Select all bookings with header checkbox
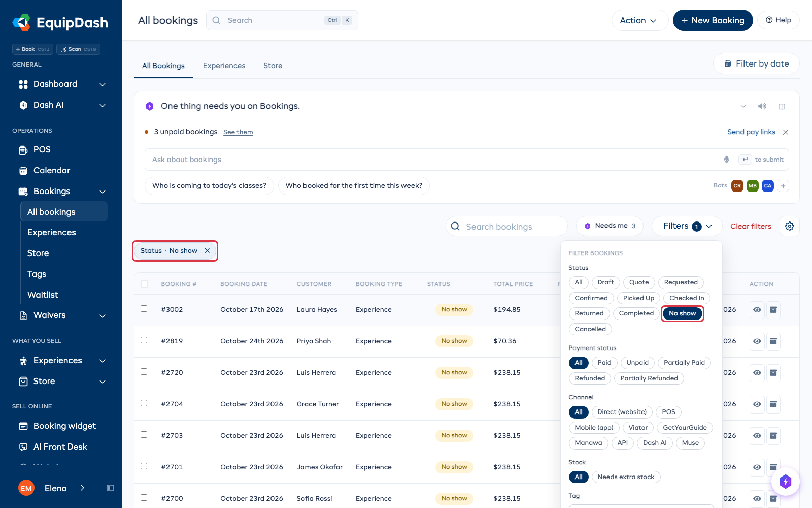 pos(145,284)
